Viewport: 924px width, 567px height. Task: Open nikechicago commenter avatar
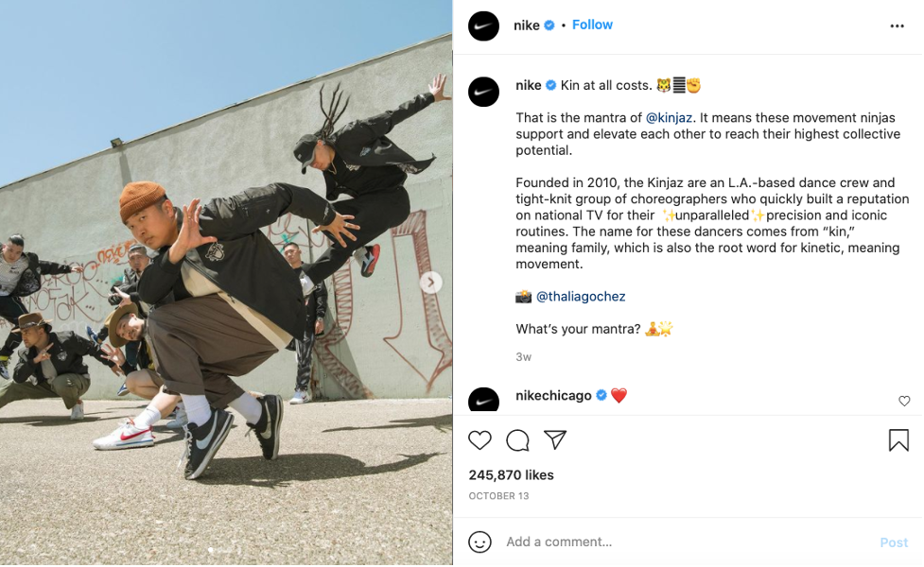(x=484, y=400)
